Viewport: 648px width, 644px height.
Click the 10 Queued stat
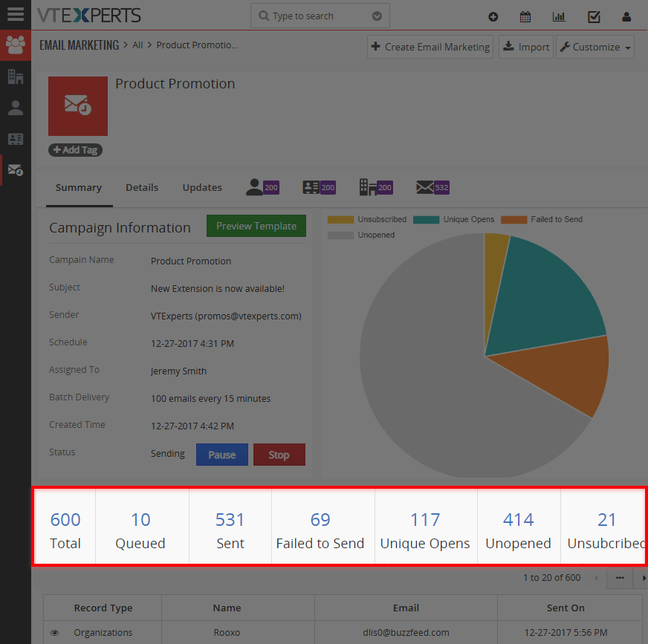(x=140, y=530)
